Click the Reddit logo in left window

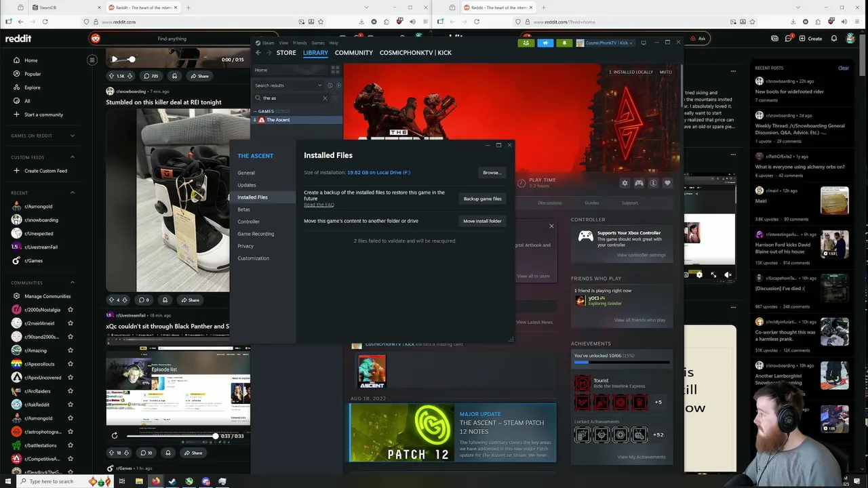tap(18, 39)
